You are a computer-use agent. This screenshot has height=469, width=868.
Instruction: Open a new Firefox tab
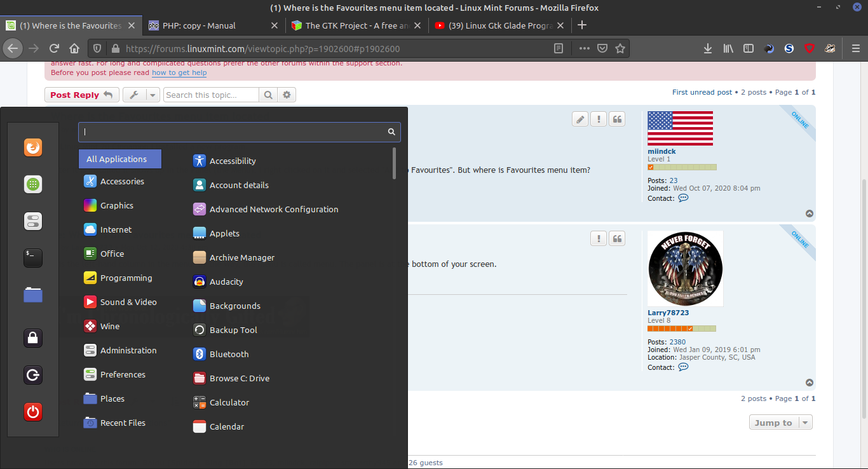click(581, 25)
